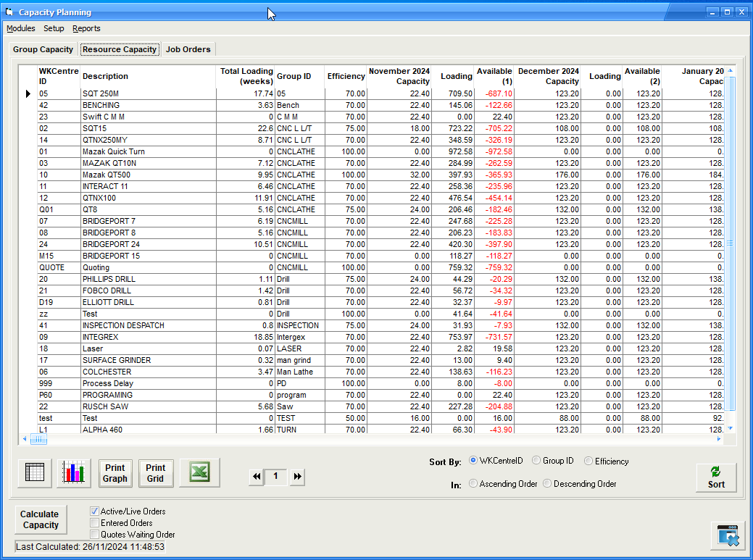Open the Reports menu

pyautogui.click(x=86, y=28)
